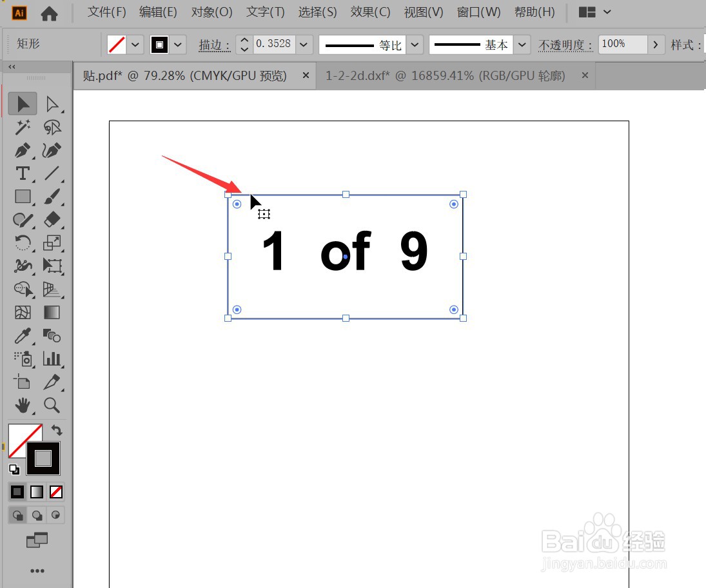The width and height of the screenshot is (706, 588).
Task: Choose the Blend tool
Action: click(x=52, y=336)
